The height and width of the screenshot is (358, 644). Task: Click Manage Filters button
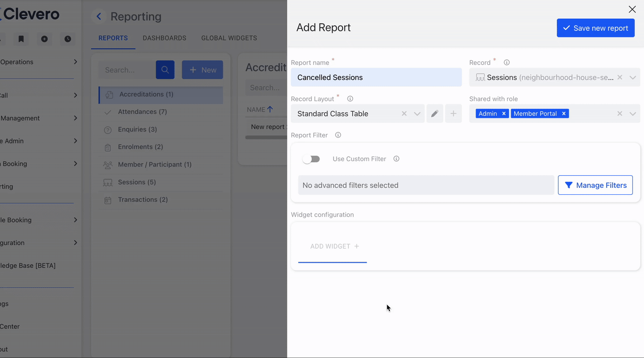click(x=595, y=185)
